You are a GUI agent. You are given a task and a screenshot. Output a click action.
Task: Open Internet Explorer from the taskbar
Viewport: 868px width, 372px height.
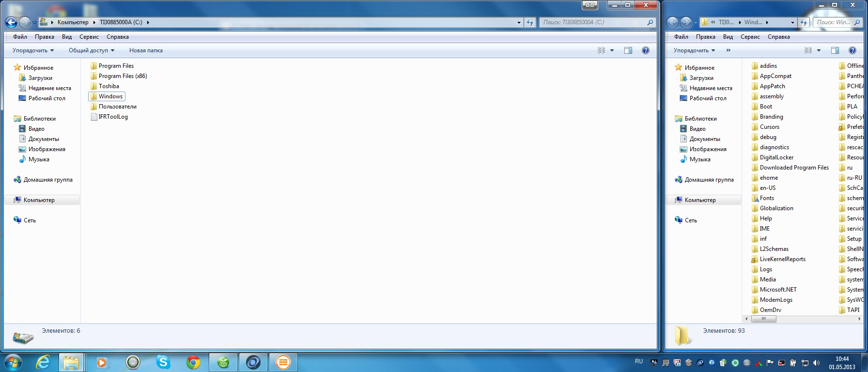(43, 362)
